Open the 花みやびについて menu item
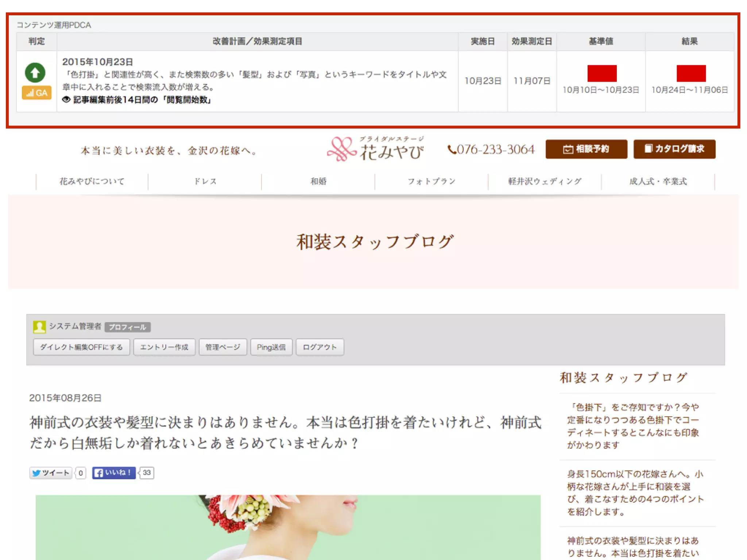Viewport: 747px width, 560px height. click(x=92, y=182)
